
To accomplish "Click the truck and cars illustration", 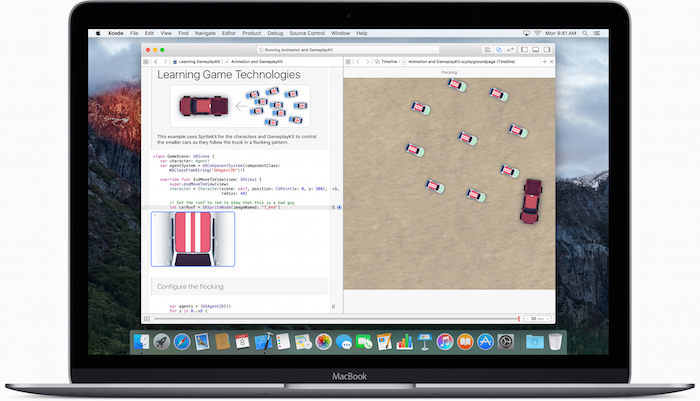I will pos(240,106).
